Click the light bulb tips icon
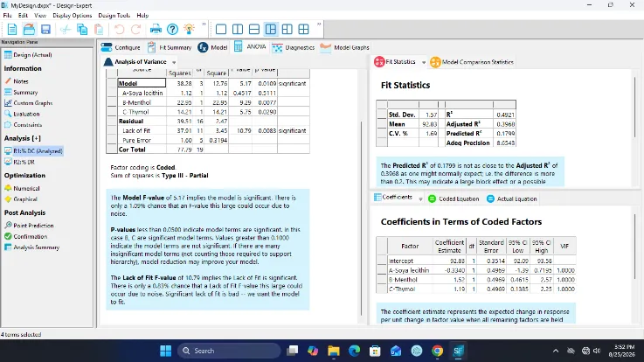Image resolution: width=644 pixels, height=362 pixels. (x=189, y=29)
